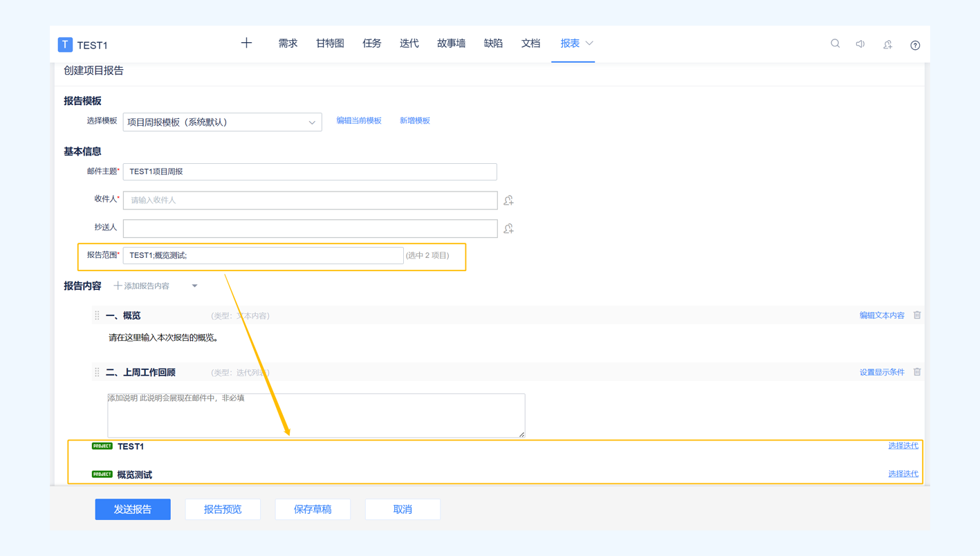Expand the 报表 tab chevron
The width and height of the screenshot is (980, 556).
pos(589,44)
